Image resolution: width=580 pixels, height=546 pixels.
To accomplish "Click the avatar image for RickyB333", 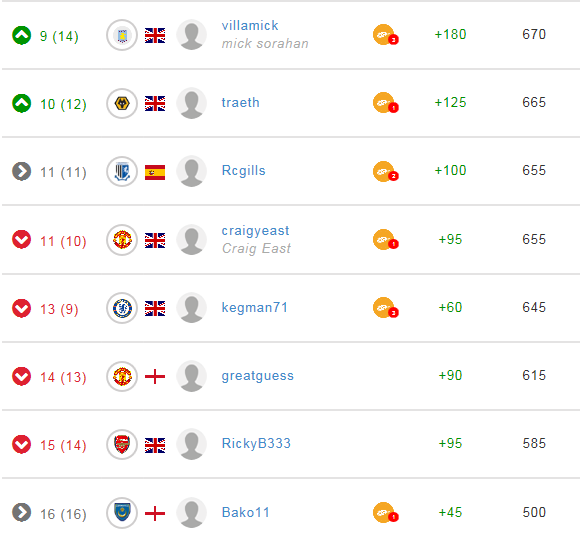I will [x=192, y=444].
